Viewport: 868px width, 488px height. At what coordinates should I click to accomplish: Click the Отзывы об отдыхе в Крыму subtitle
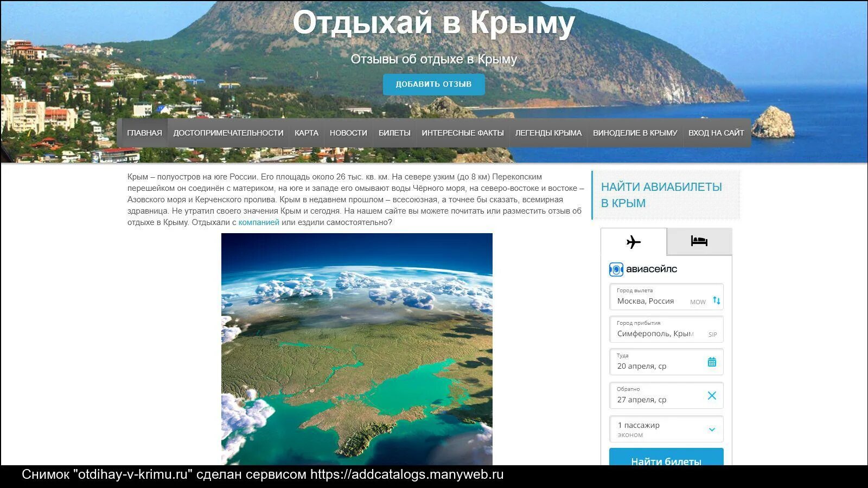click(433, 59)
